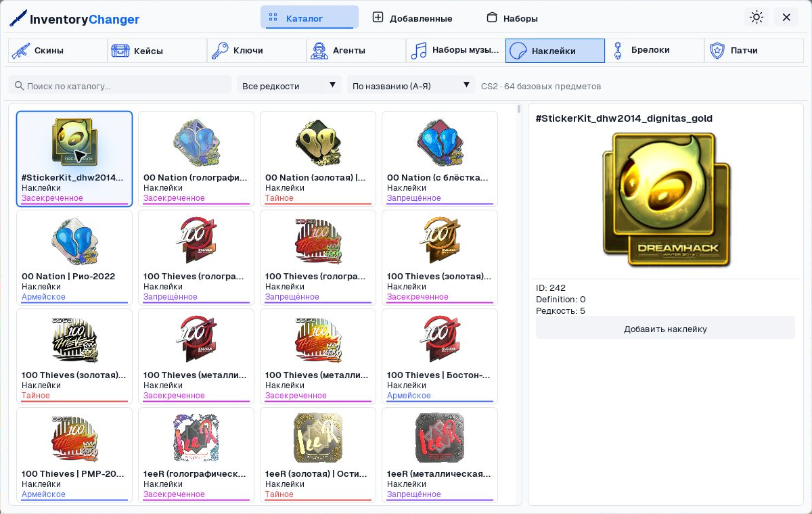Click the music note icon
812x514 pixels.
(x=419, y=51)
